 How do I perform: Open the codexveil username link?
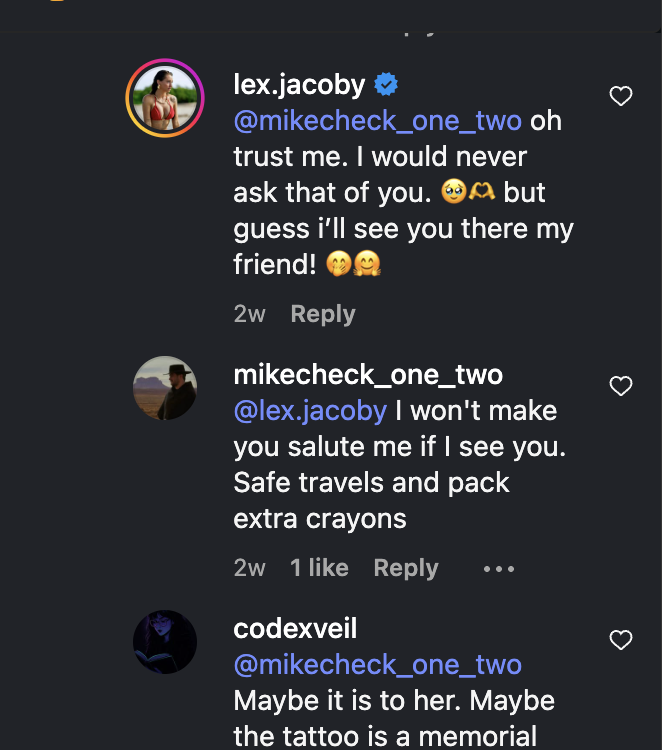click(295, 629)
